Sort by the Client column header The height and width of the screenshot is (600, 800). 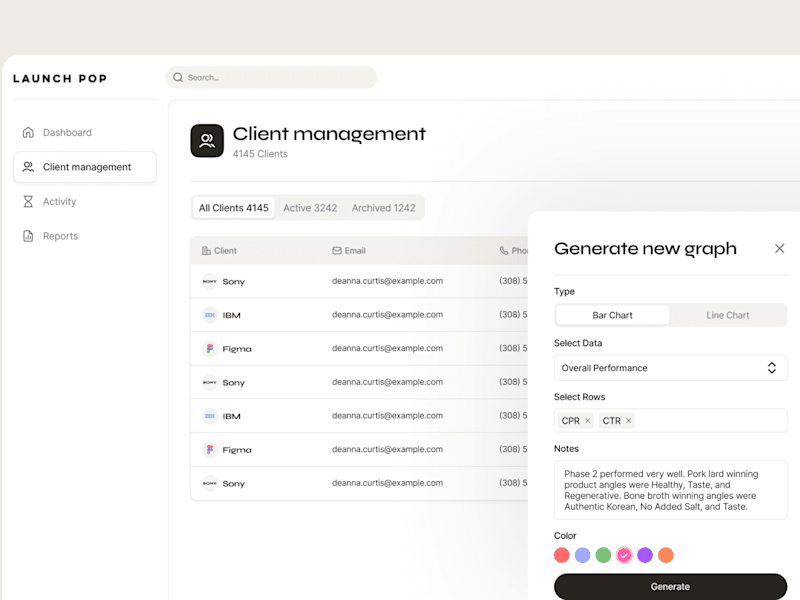pos(219,251)
